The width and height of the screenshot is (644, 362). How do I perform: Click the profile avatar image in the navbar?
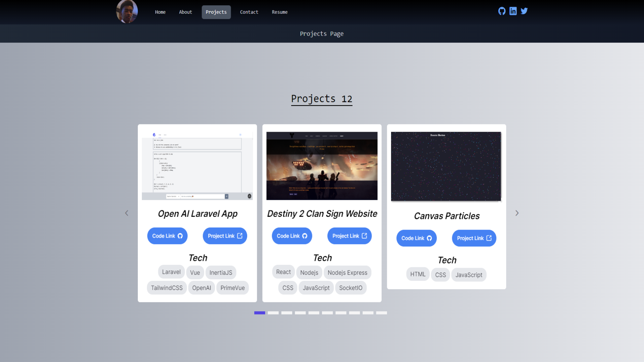[127, 11]
